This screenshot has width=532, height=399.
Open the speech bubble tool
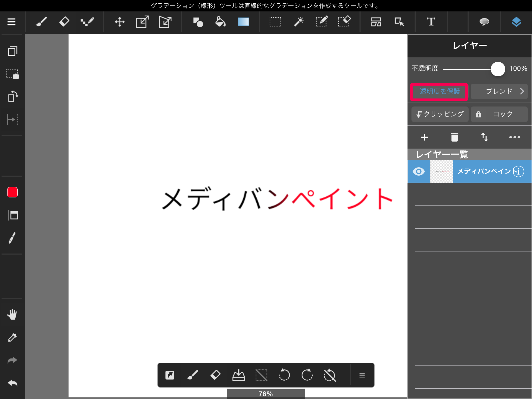tap(484, 22)
